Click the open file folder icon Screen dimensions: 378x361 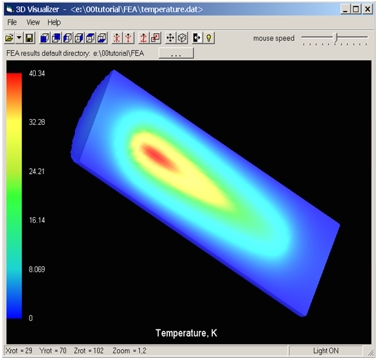tap(9, 38)
